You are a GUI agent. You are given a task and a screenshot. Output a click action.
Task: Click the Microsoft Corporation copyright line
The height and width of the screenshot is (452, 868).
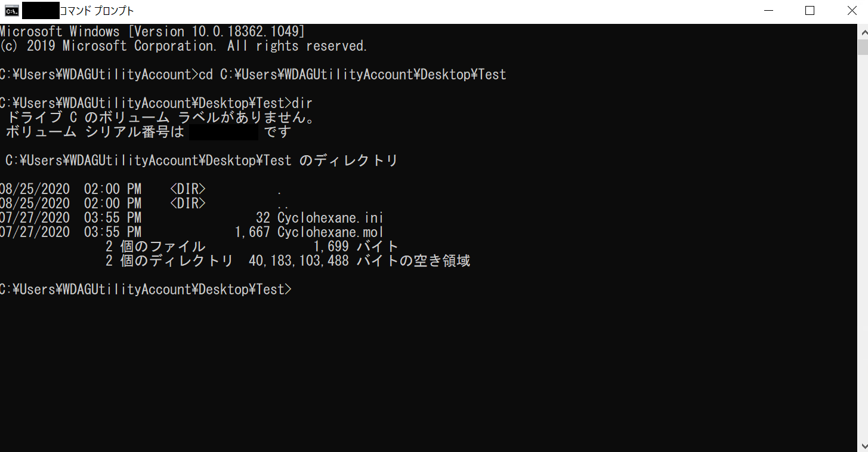click(183, 46)
